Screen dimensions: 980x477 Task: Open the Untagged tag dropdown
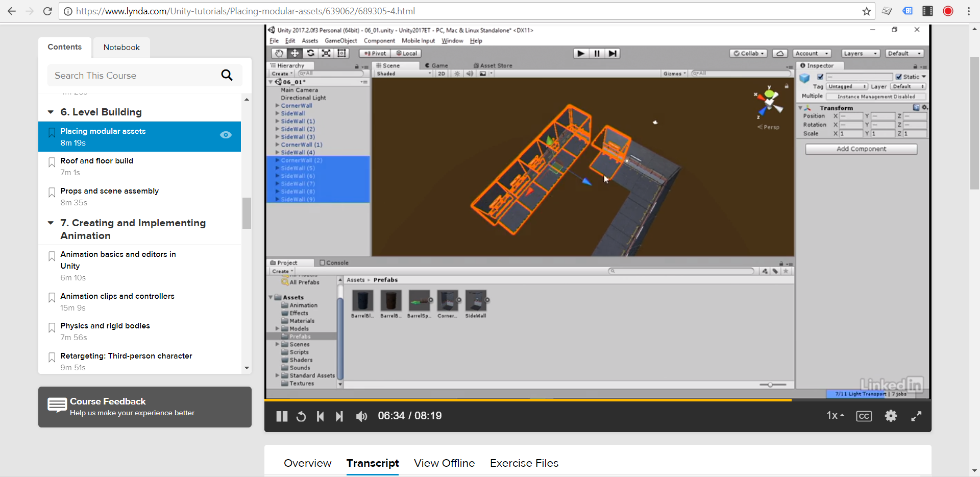[847, 86]
